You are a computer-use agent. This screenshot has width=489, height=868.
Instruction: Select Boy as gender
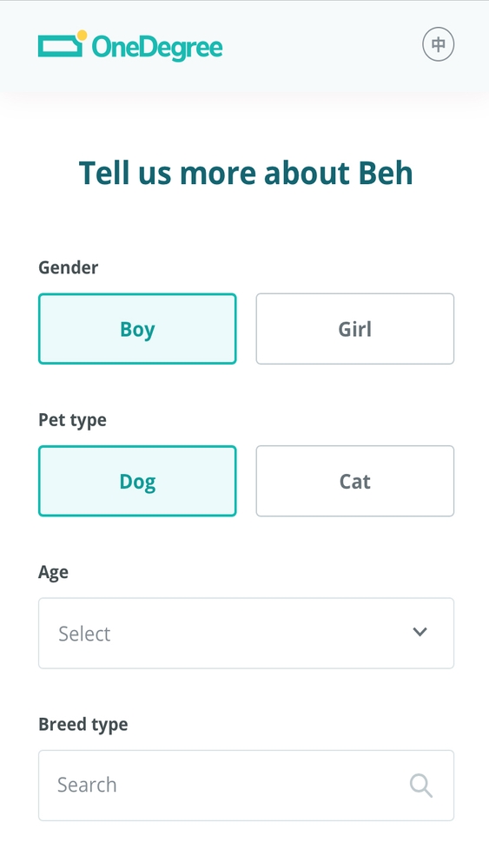click(x=137, y=329)
